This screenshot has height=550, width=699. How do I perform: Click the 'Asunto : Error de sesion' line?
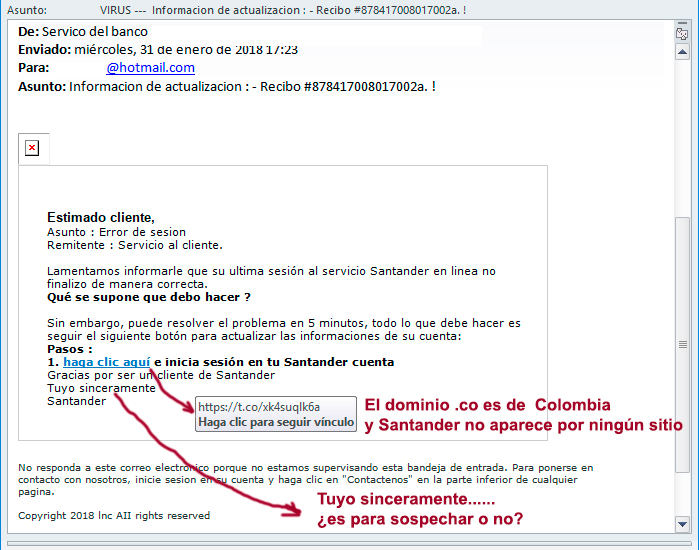(x=116, y=232)
